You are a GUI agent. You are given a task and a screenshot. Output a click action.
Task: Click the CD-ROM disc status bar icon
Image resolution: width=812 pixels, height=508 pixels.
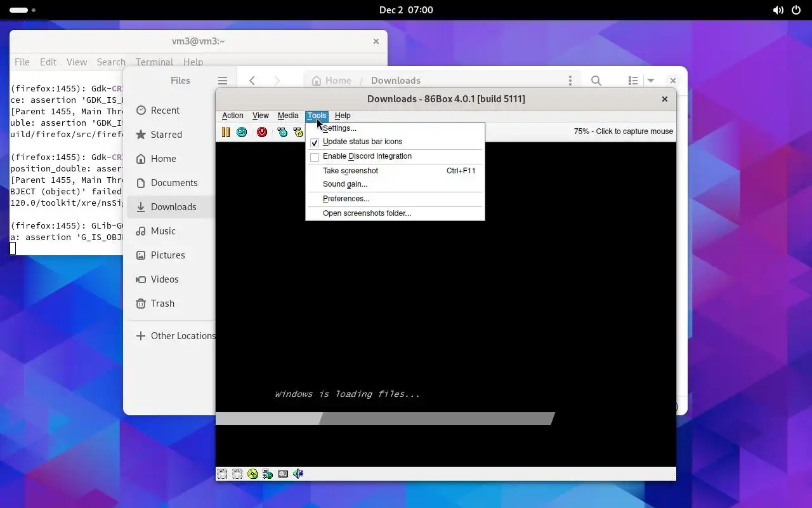(x=252, y=474)
